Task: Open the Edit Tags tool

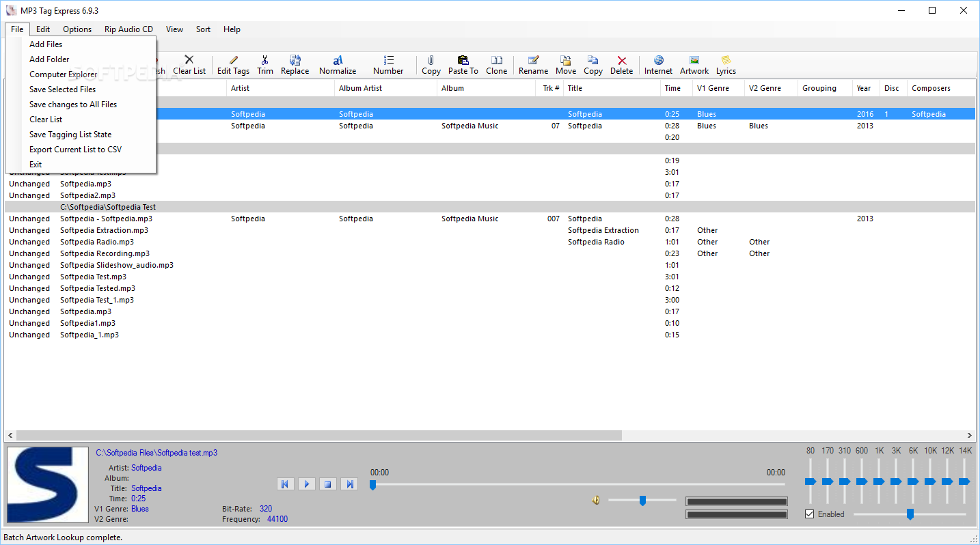Action: 233,65
